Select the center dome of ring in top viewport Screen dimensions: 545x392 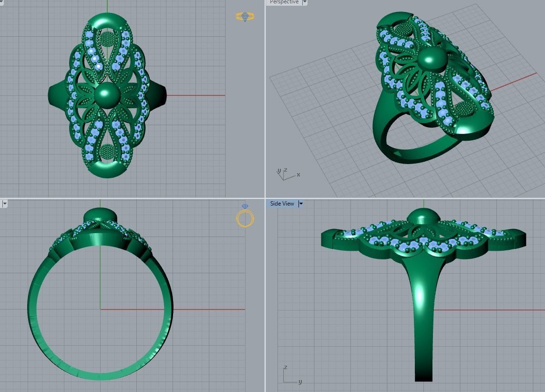tap(107, 96)
